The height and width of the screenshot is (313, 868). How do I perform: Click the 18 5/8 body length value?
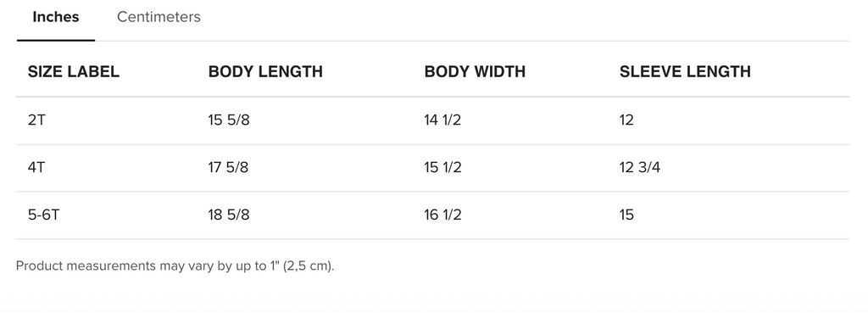229,215
